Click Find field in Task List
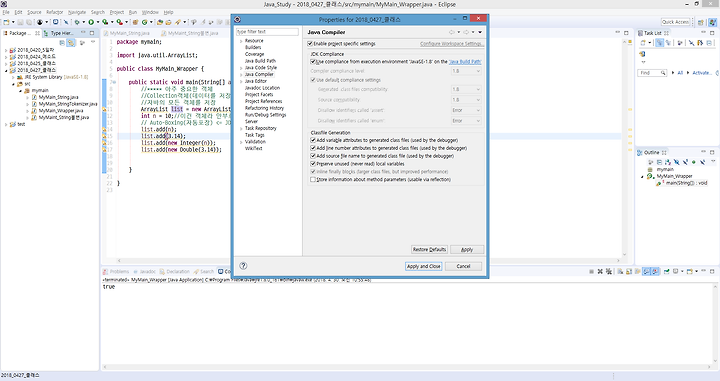The height and width of the screenshot is (381, 720). [652, 73]
